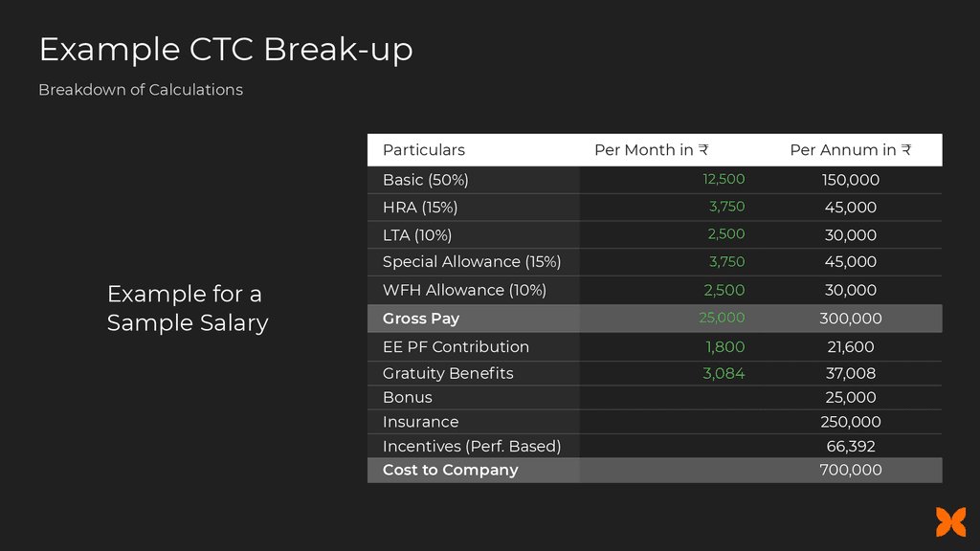Select the "Cost to Company" total 700,000
Viewport: 980px width, 551px height.
[x=850, y=471]
